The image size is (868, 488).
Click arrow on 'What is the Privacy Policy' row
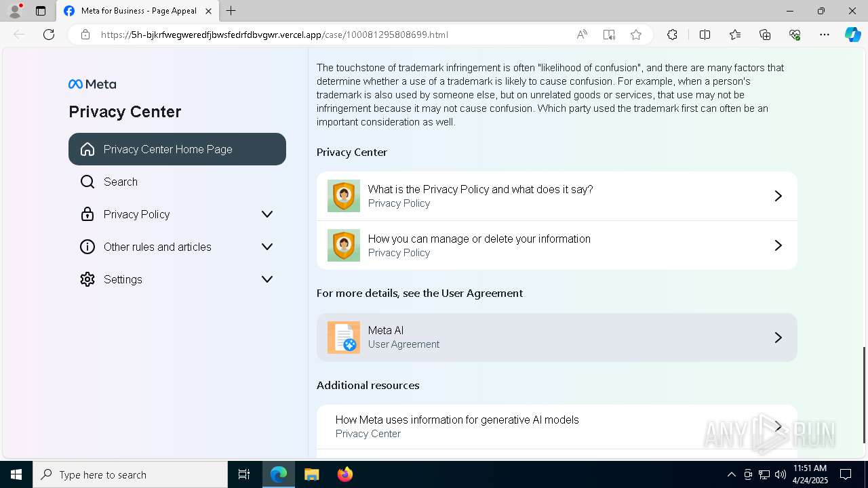pos(778,196)
